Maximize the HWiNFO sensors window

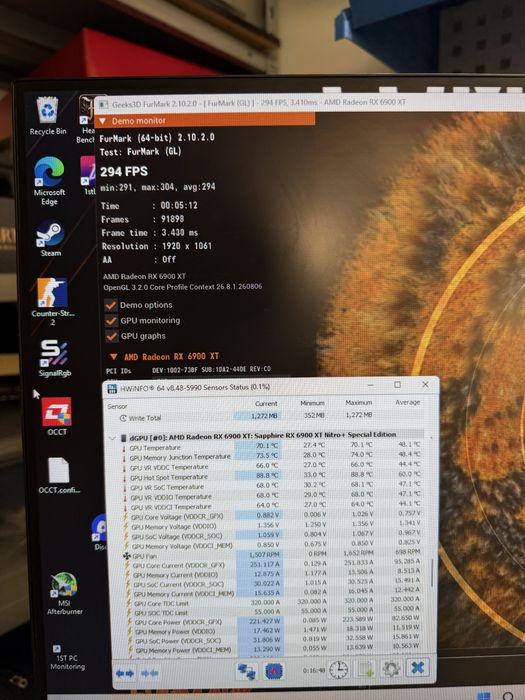(397, 384)
